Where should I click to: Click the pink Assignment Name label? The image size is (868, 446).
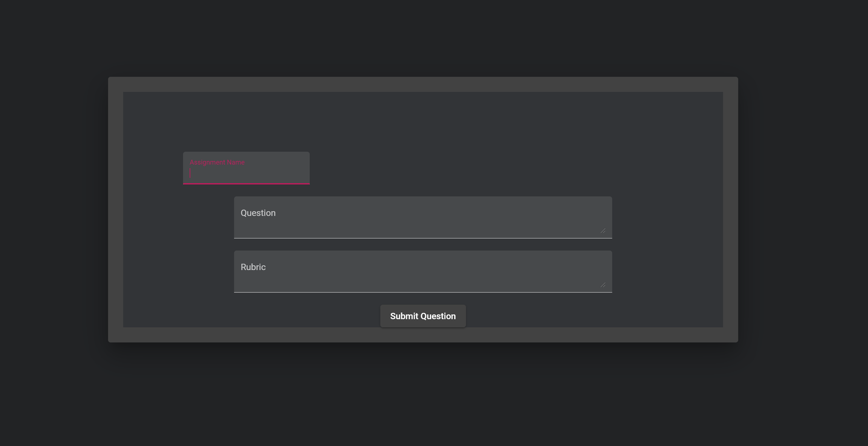point(217,162)
